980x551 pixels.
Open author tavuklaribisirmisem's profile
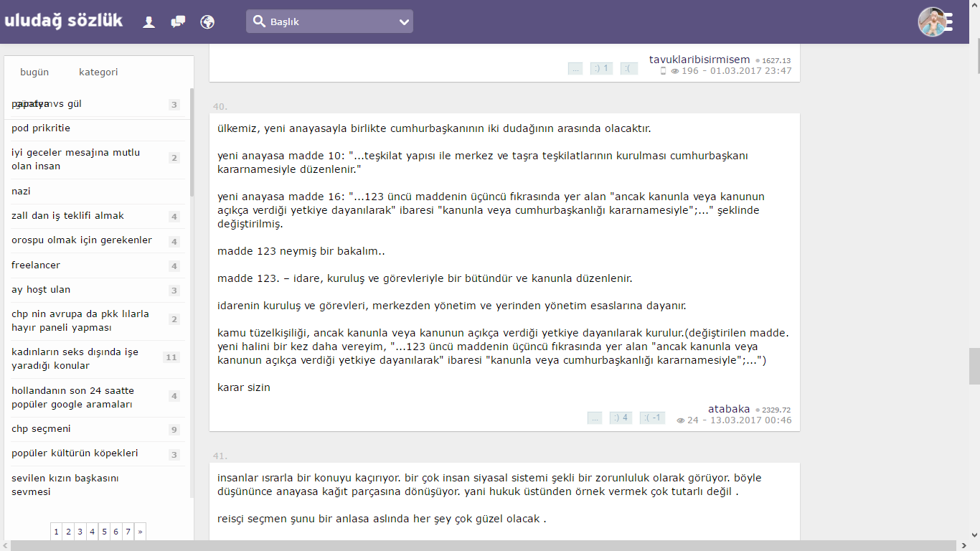[699, 60]
